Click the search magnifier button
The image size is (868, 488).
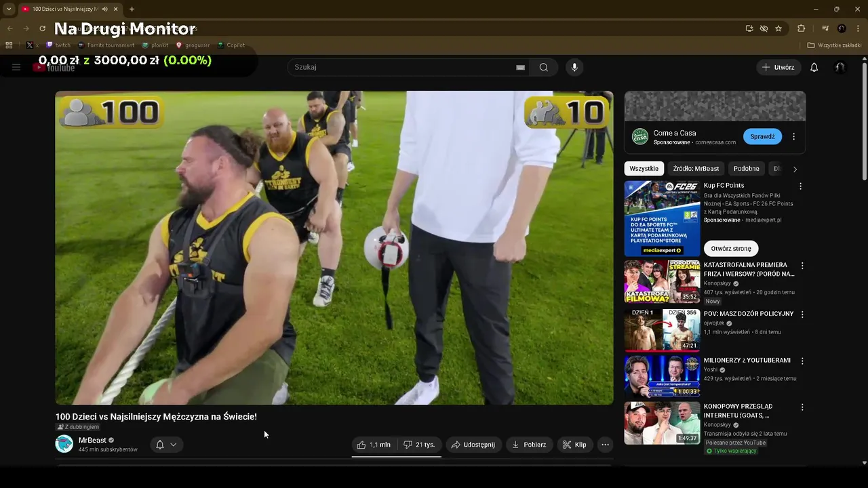click(x=544, y=67)
